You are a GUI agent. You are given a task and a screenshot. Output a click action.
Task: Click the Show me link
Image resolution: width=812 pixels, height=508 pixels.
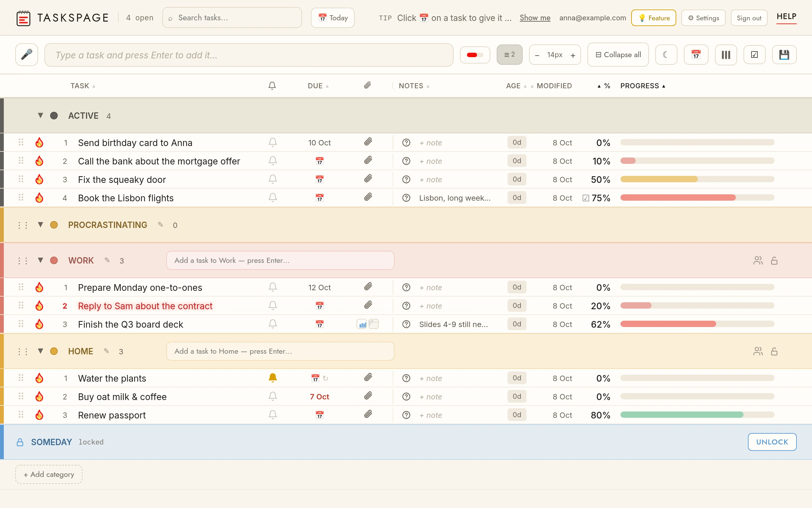tap(535, 18)
